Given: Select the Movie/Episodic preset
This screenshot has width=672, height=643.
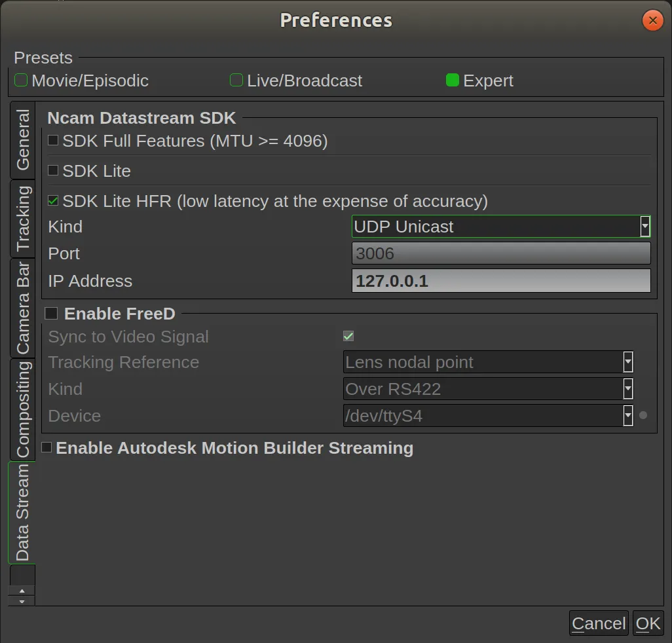Looking at the screenshot, I should 82,81.
